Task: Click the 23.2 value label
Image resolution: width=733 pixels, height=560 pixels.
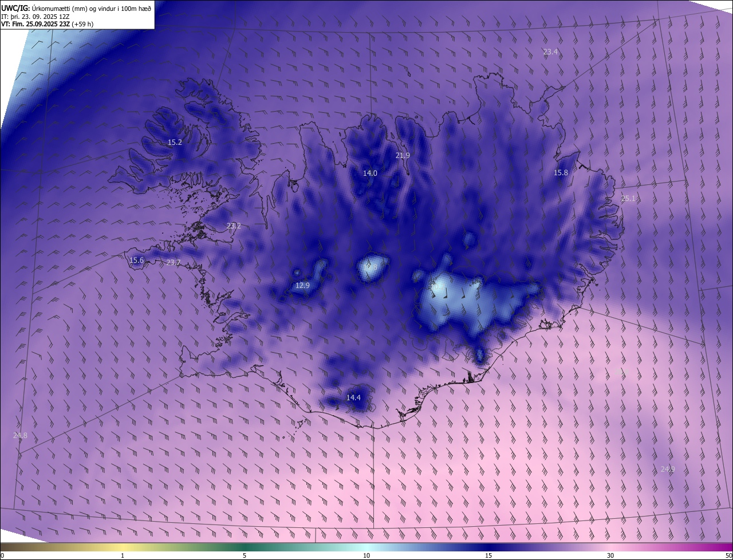Action: (234, 226)
